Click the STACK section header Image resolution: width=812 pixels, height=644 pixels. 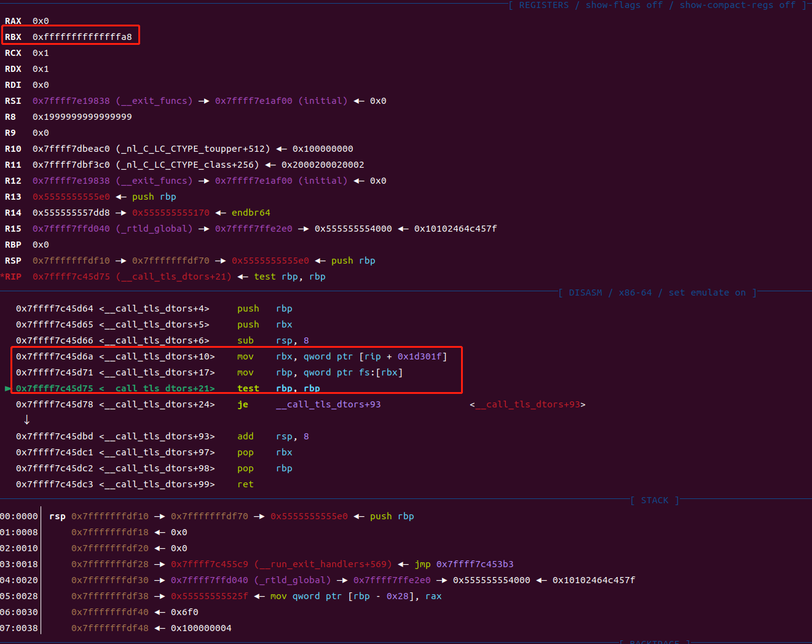click(x=655, y=500)
